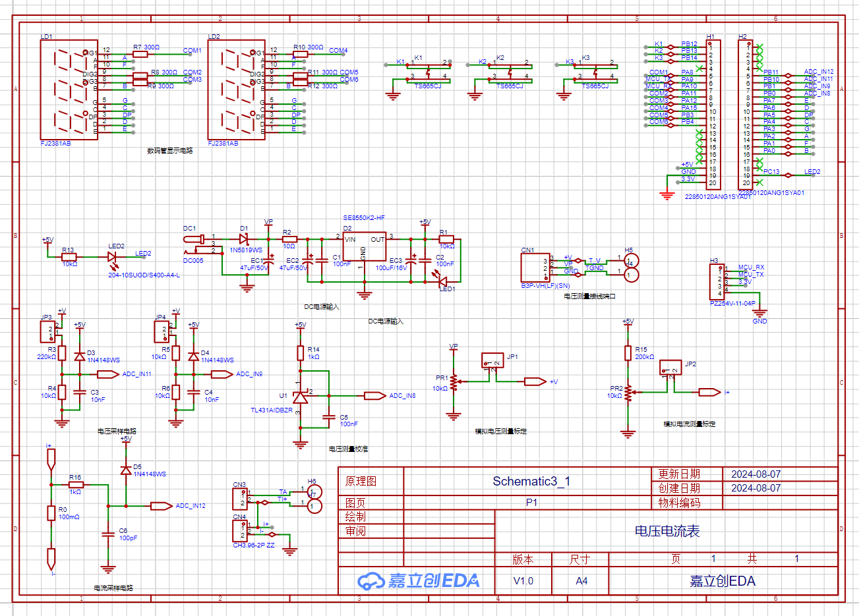Image resolution: width=859 pixels, height=616 pixels.
Task: Select connector CN4 CH3.96-2P symbol
Action: click(x=240, y=531)
